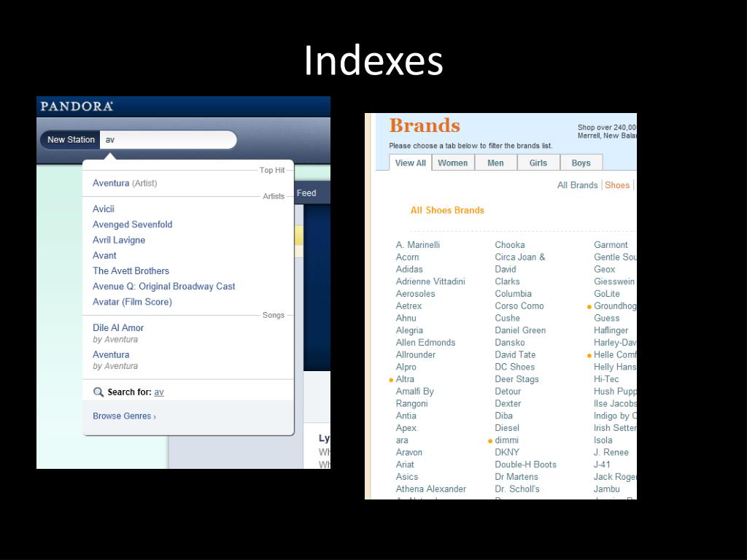
Task: Open the Ahnu brand link
Action: point(406,318)
